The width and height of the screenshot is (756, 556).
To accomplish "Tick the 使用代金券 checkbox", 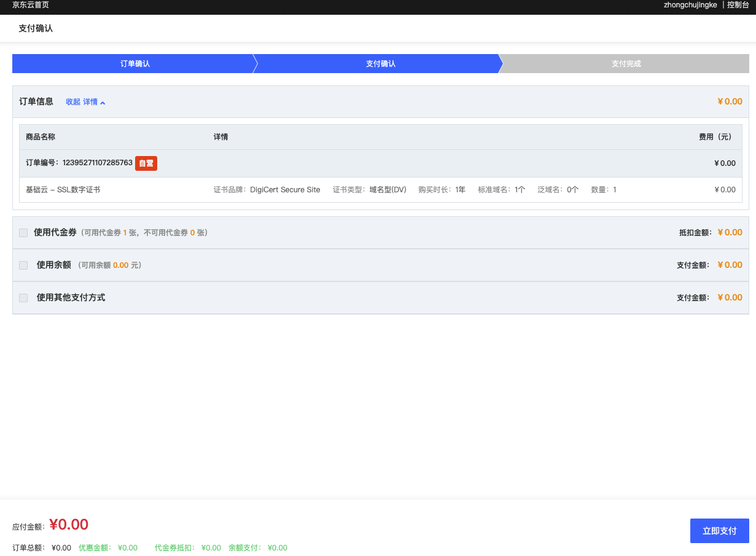I will tap(23, 233).
